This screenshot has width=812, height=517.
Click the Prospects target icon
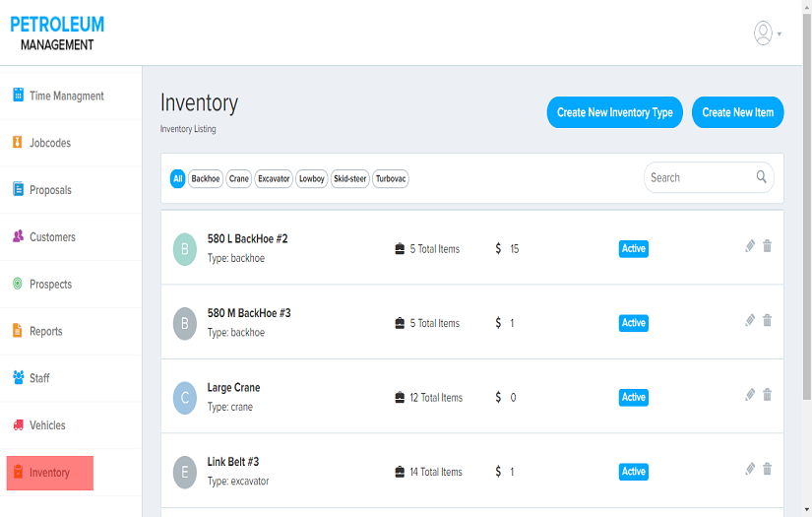pyautogui.click(x=18, y=284)
